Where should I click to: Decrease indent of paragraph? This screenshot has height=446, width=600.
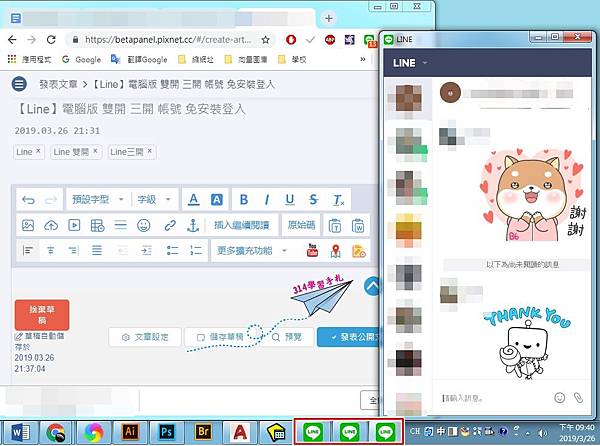(x=122, y=251)
